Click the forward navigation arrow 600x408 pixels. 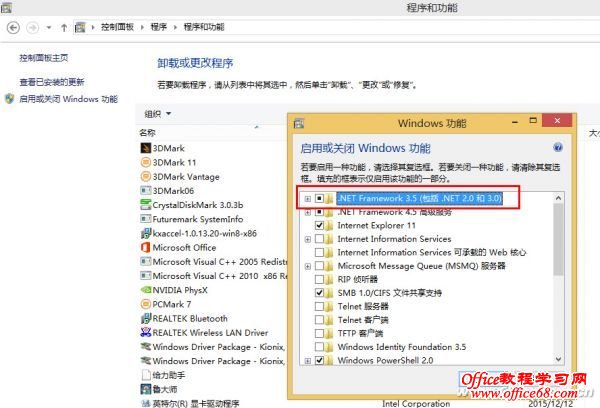(x=33, y=28)
